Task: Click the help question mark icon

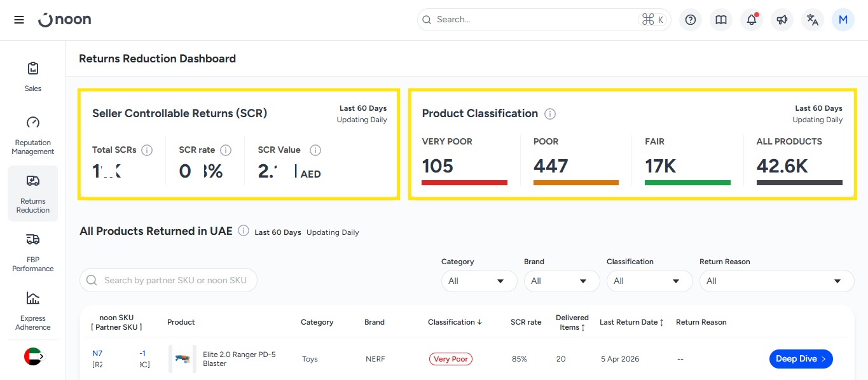Action: coord(691,20)
